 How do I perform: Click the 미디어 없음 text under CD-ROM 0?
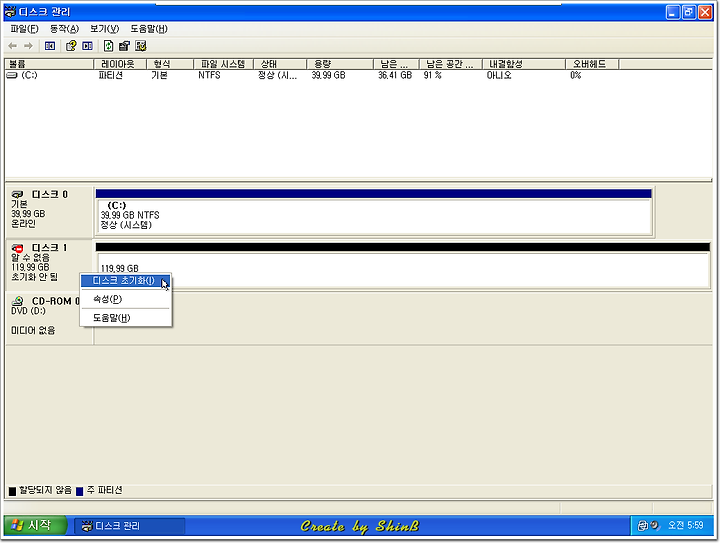(33, 330)
